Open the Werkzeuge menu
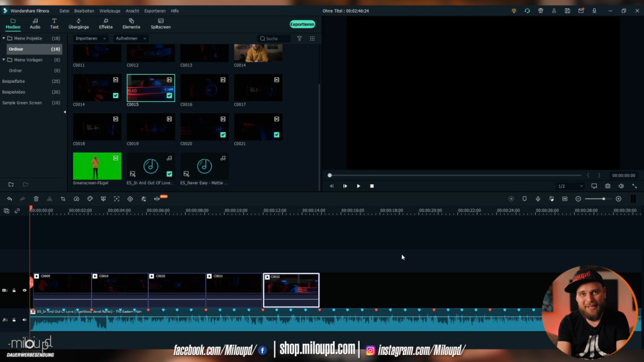 click(109, 11)
